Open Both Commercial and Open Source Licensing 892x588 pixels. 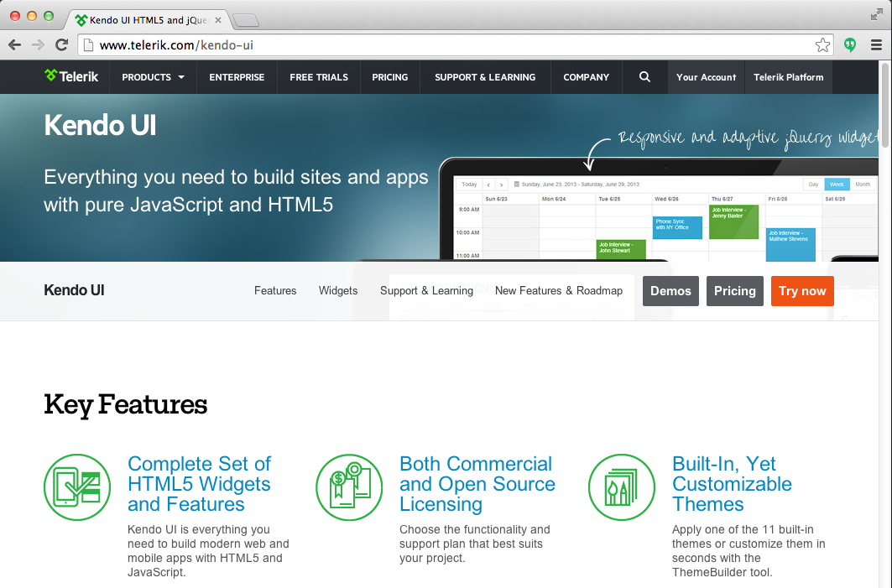click(x=477, y=484)
